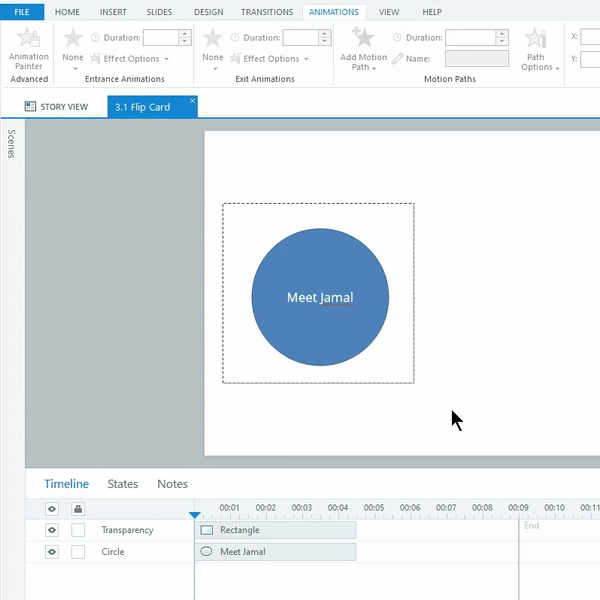
Task: Switch to the SLIDES ribbon tab
Action: (159, 12)
